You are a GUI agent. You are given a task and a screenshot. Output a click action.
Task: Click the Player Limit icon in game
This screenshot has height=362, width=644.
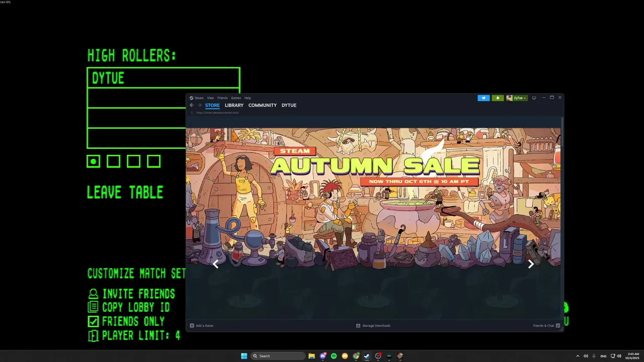pyautogui.click(x=93, y=336)
